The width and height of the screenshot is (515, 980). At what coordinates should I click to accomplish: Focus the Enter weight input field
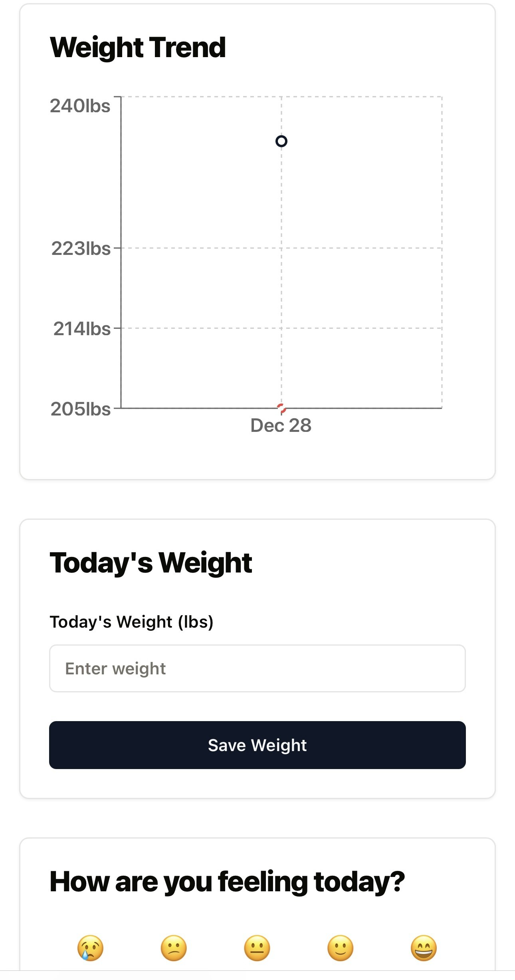[x=257, y=668]
